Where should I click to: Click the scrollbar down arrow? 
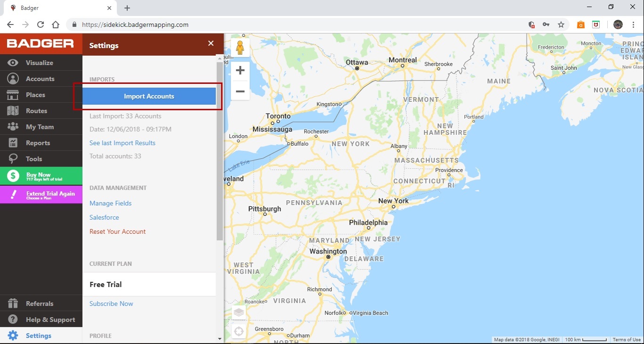220,339
